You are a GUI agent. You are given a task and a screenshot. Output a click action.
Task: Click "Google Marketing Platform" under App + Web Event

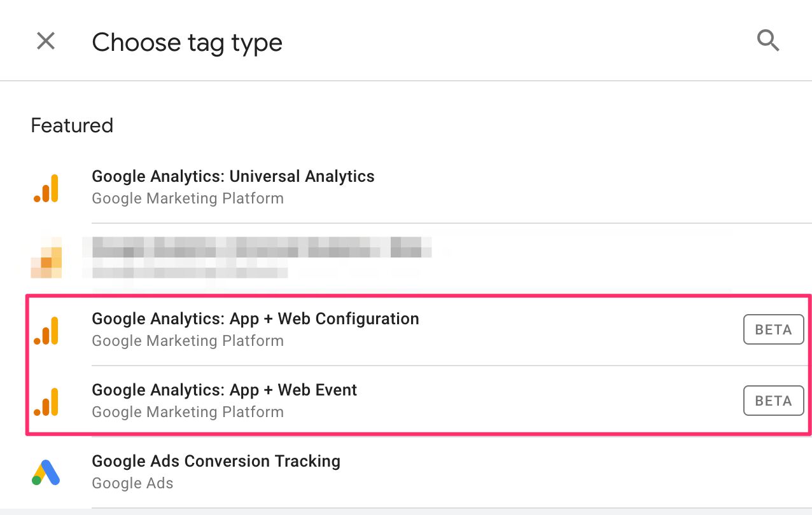pos(188,412)
